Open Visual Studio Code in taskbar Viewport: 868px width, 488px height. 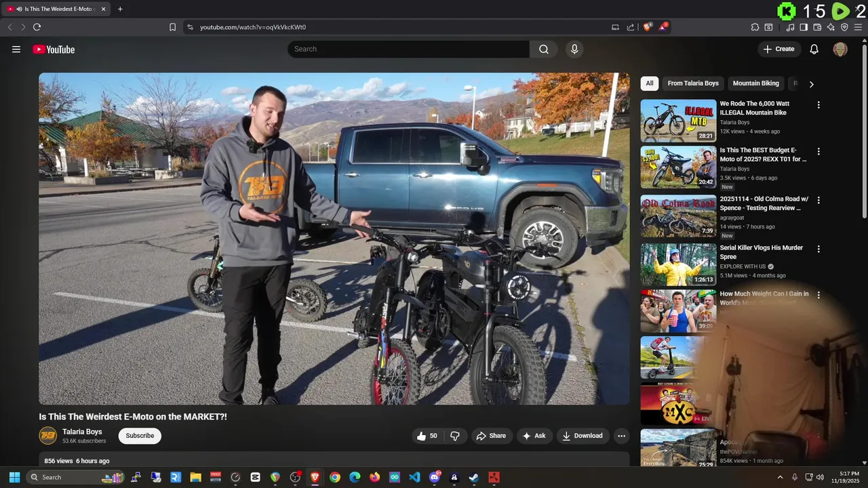pos(414,477)
